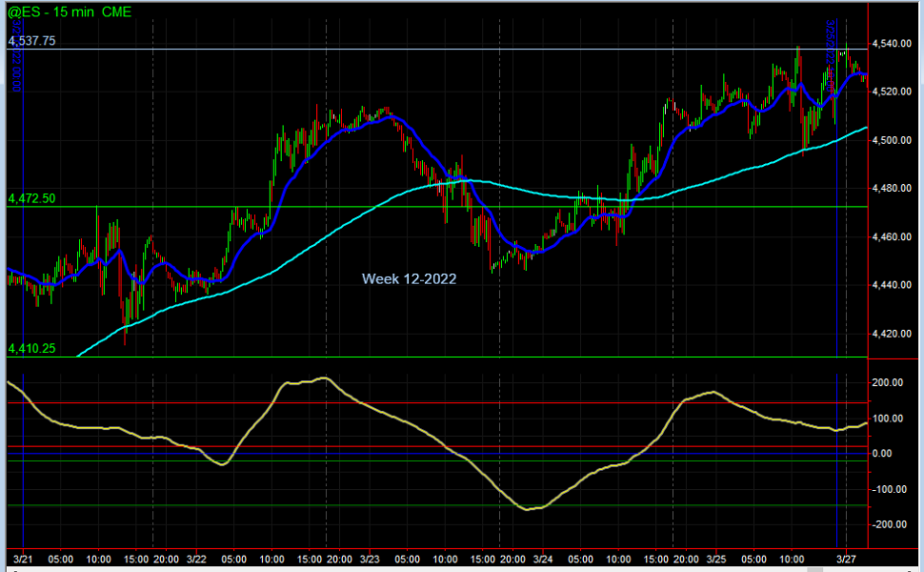This screenshot has width=924, height=572.
Task: Click the -200.00 indicator axis label
Action: pos(890,524)
